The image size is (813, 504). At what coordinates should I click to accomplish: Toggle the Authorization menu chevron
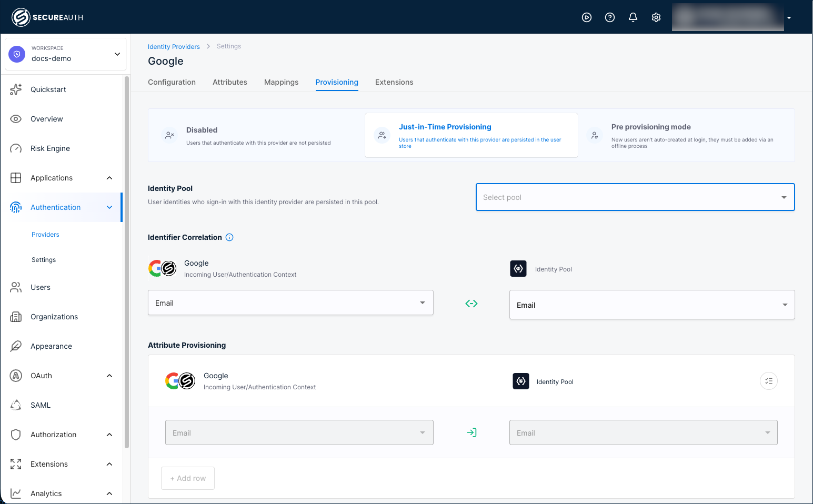pyautogui.click(x=109, y=435)
